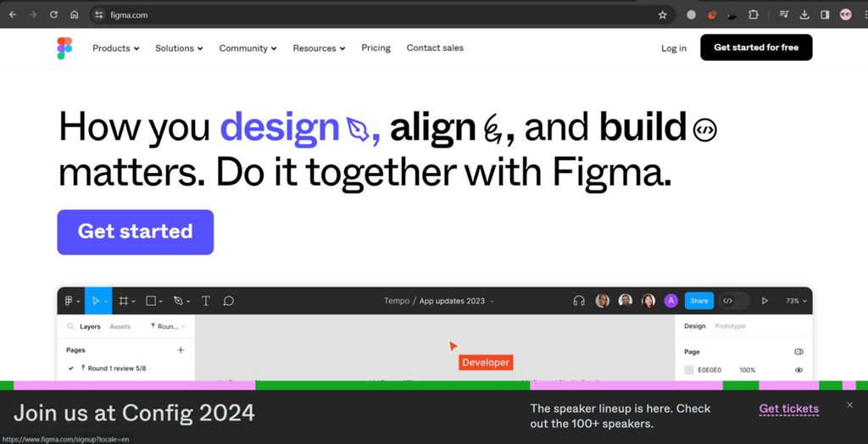Click the 'Pages' section label
Image resolution: width=868 pixels, height=444 pixels.
[75, 350]
